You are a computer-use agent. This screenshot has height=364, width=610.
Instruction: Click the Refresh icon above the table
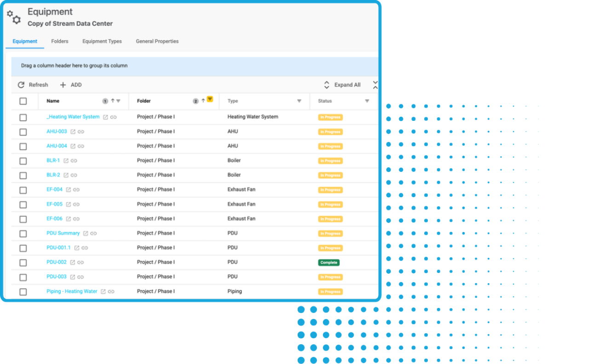pyautogui.click(x=21, y=85)
